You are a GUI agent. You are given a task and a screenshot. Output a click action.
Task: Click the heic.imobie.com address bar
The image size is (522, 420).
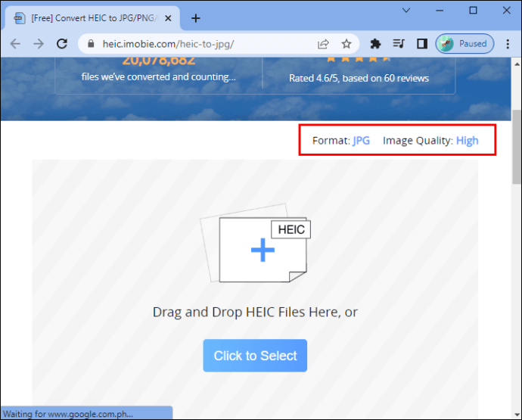(197, 44)
